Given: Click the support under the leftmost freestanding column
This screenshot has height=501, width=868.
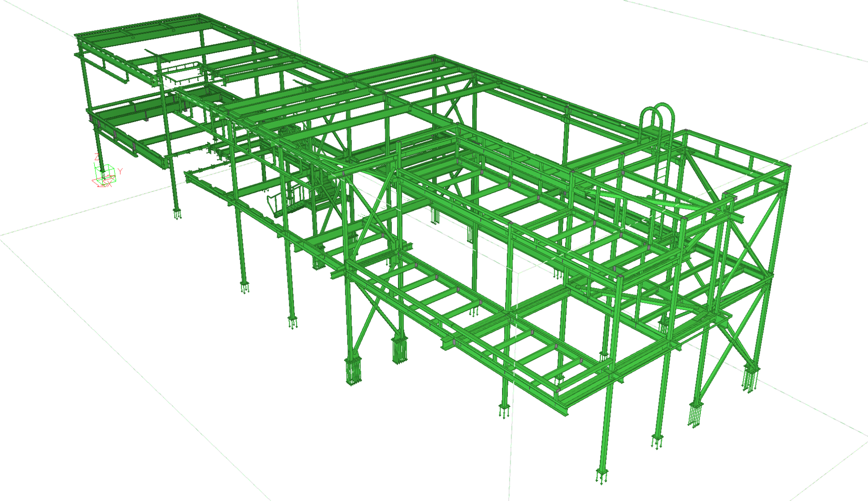Looking at the screenshot, I should point(177,214).
